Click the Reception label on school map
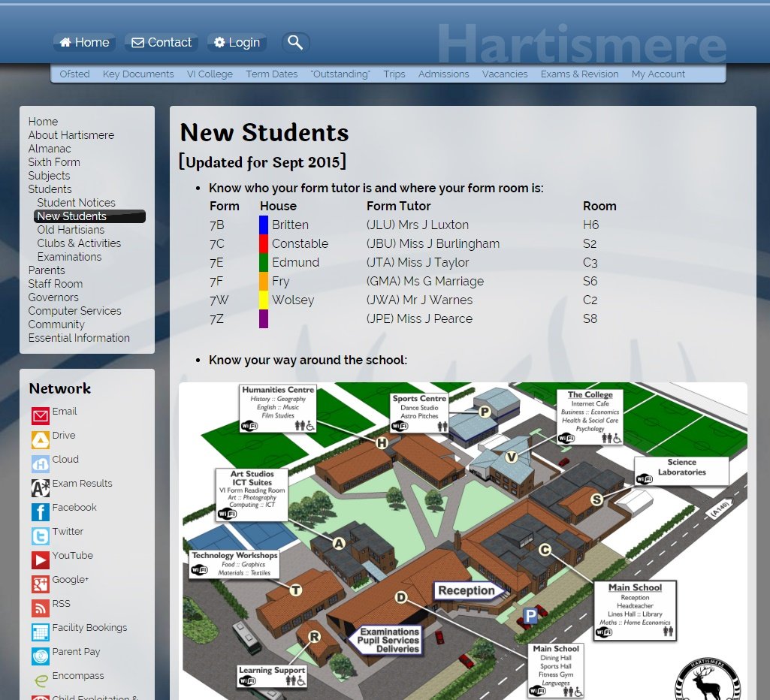The height and width of the screenshot is (700, 770). coord(467,590)
